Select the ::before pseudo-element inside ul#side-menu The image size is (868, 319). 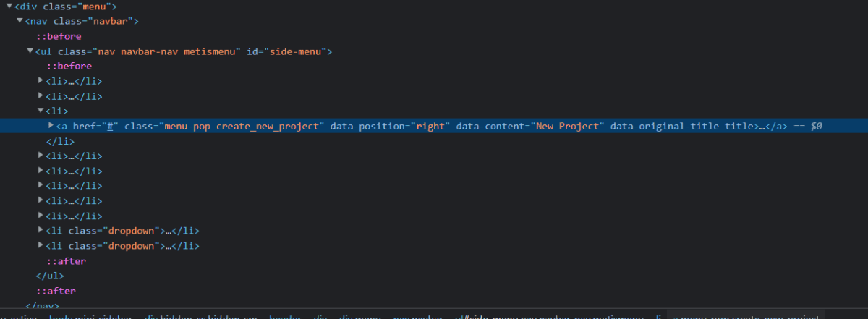click(69, 66)
